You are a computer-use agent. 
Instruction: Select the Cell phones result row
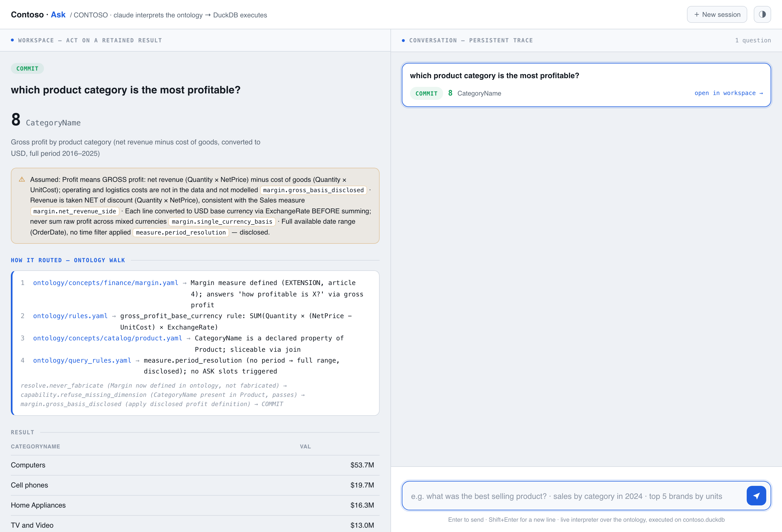[x=195, y=485]
